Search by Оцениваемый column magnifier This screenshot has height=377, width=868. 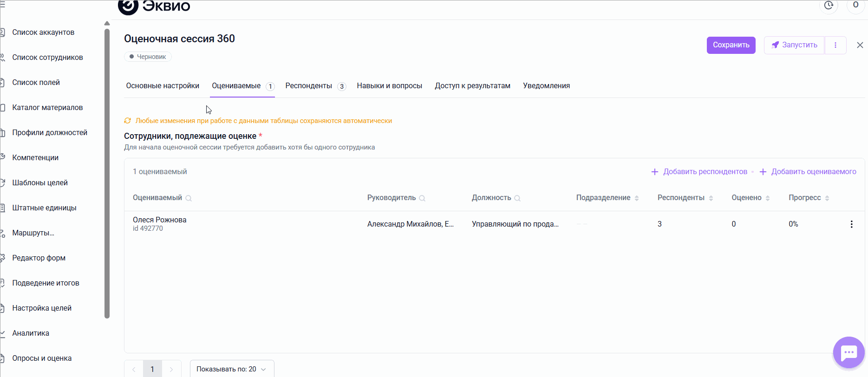coord(189,198)
